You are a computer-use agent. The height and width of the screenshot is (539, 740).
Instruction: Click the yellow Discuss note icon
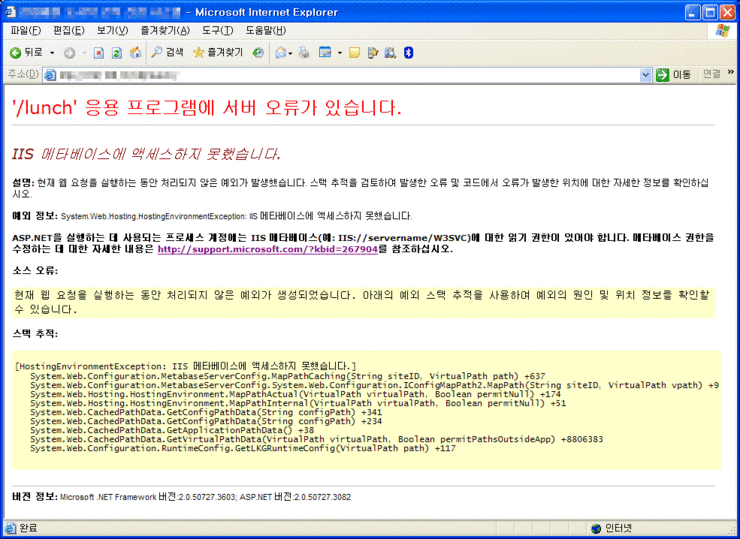(354, 53)
